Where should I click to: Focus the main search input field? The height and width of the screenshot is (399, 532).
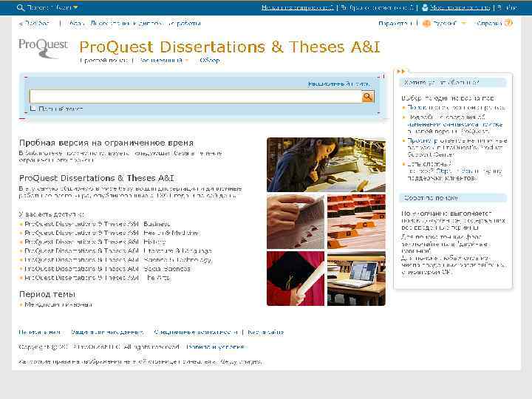196,97
